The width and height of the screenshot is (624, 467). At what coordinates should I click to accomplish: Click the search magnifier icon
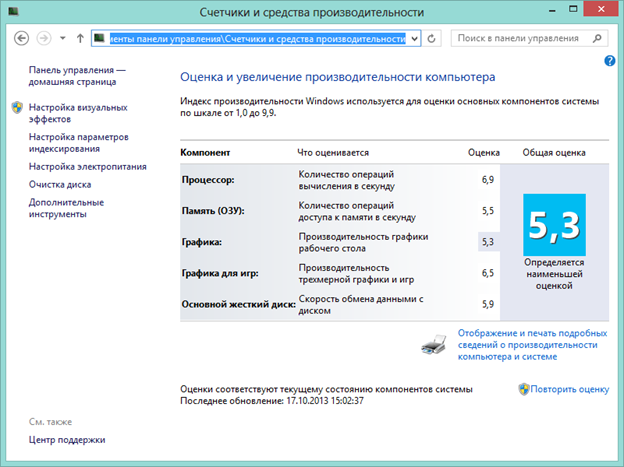(597, 38)
